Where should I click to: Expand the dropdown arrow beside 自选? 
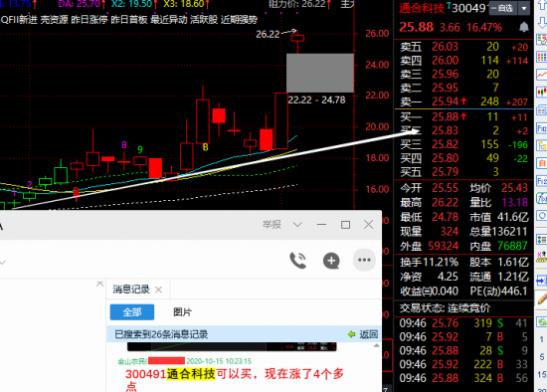pyautogui.click(x=523, y=8)
